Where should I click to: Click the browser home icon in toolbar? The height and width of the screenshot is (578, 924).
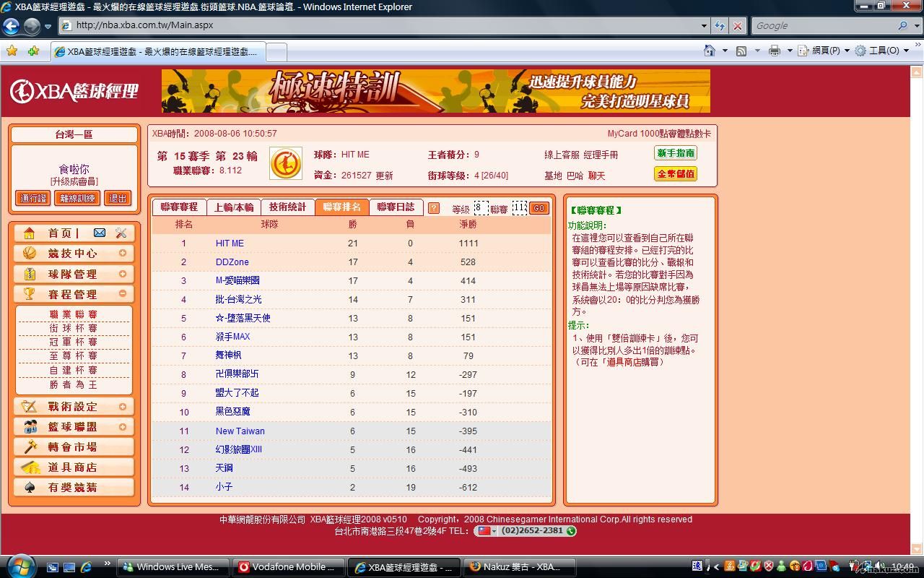[710, 51]
